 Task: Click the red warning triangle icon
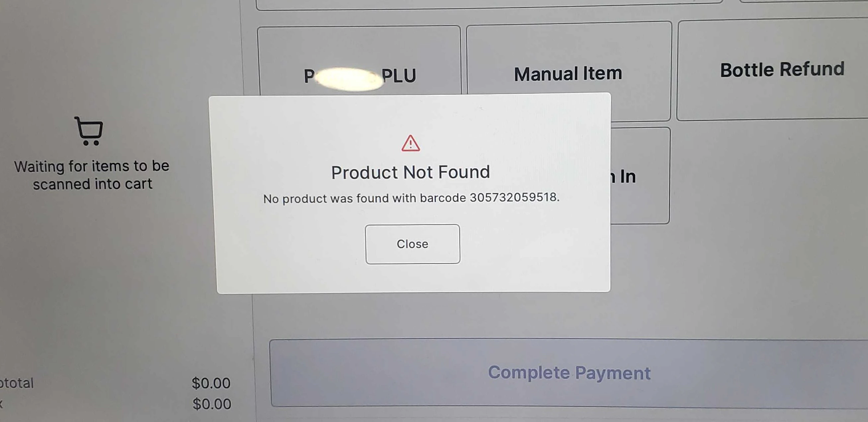pos(410,143)
